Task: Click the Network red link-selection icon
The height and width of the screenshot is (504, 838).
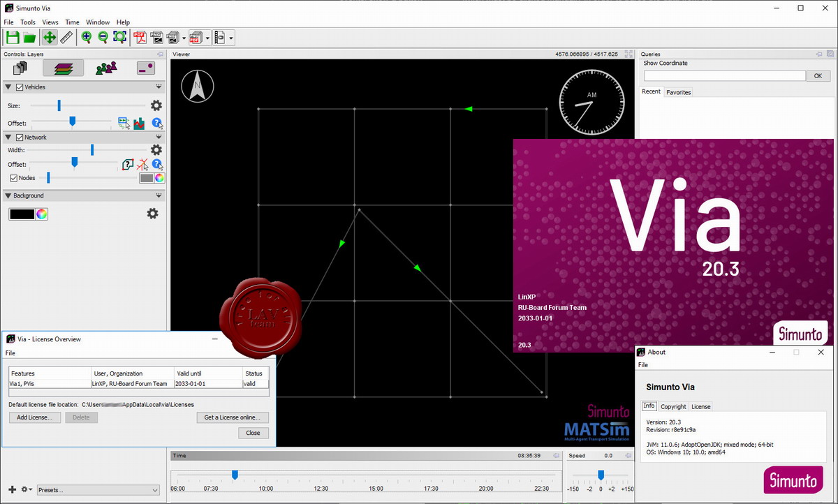Action: [x=142, y=165]
